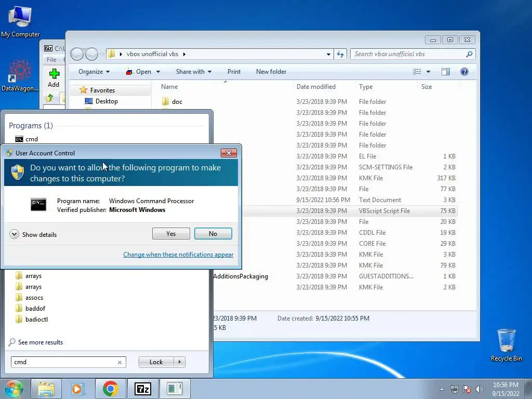Open the last pinned taskbar program
532x399 pixels.
pyautogui.click(x=175, y=389)
